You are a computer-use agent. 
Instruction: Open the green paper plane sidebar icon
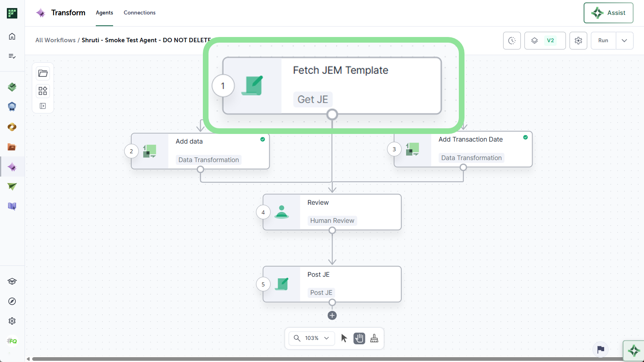[12, 186]
